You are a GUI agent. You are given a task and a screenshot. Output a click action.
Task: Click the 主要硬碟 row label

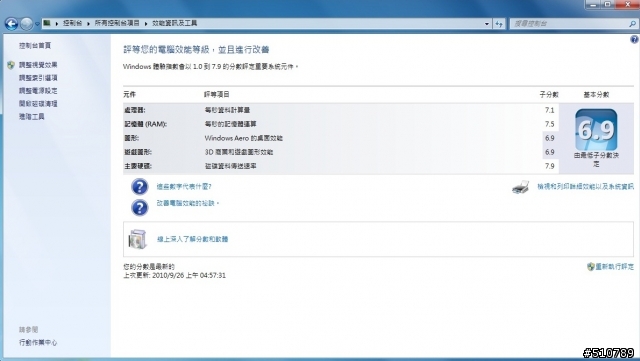click(138, 166)
